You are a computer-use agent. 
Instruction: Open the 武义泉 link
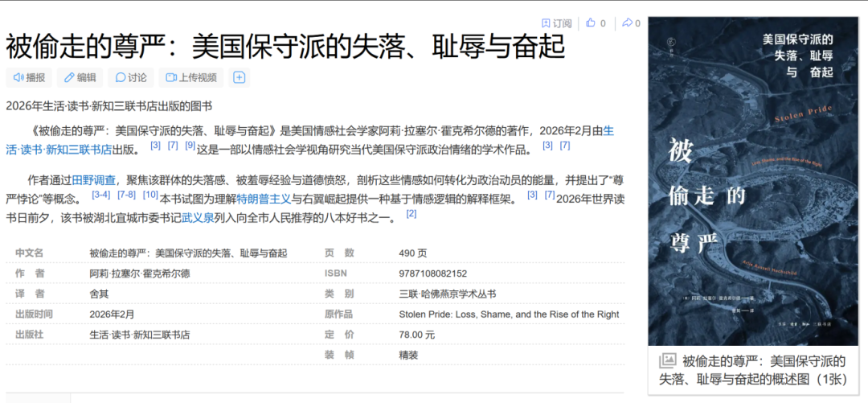tap(199, 217)
